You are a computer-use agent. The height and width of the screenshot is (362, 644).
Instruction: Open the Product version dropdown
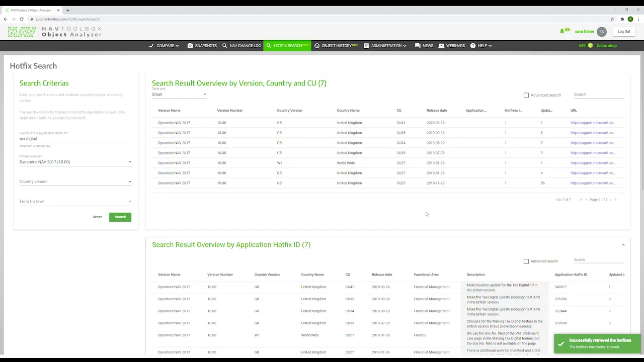(75, 162)
